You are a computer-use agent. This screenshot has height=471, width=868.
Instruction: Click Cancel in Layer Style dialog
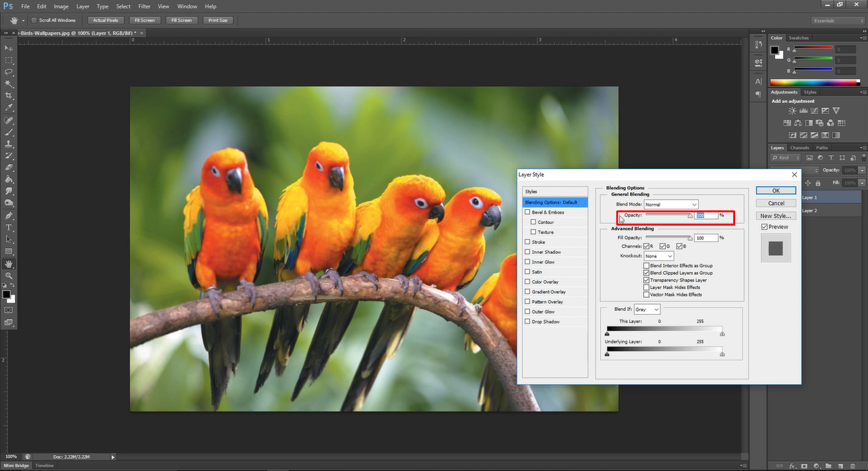[x=776, y=203]
